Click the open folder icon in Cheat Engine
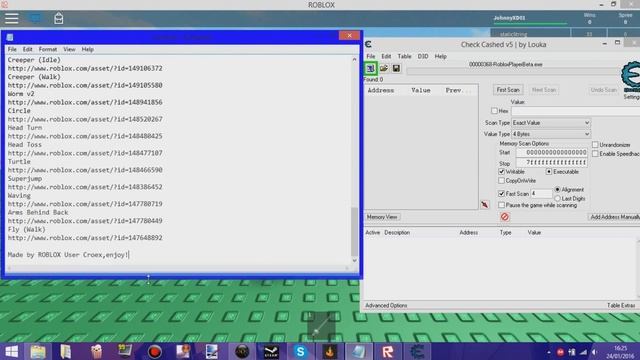 tap(384, 68)
